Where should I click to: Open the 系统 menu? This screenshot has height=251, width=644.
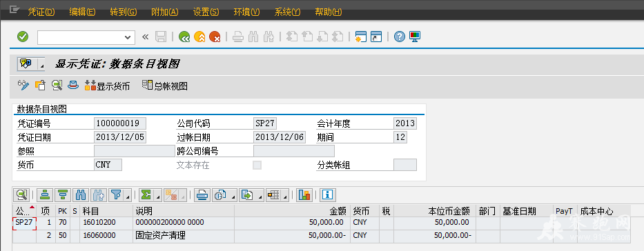(288, 12)
